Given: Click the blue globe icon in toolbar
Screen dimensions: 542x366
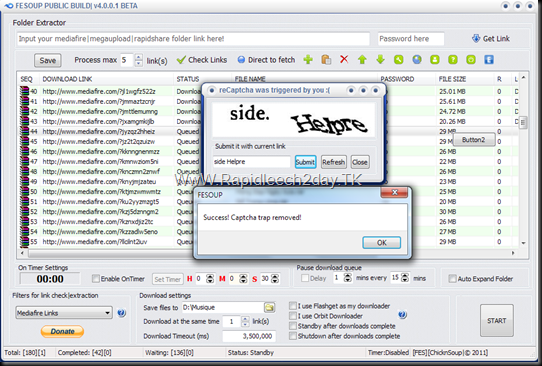Looking at the screenshot, I should tap(417, 59).
